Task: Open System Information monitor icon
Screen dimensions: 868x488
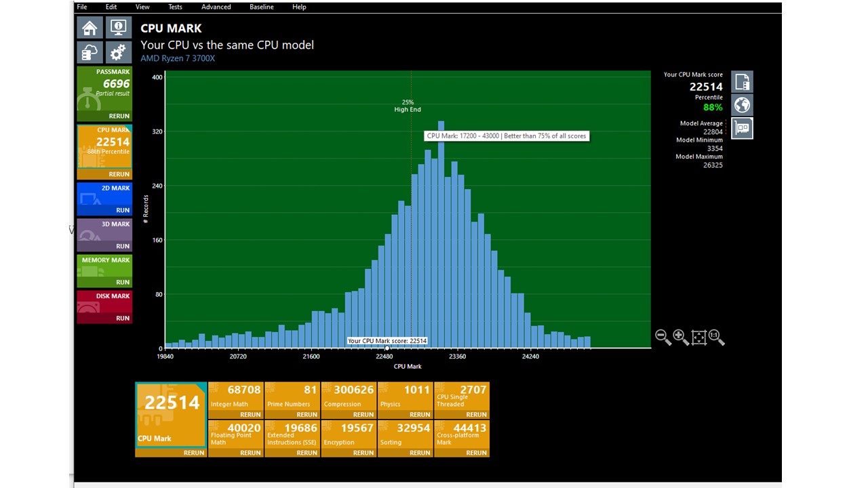Action: click(118, 28)
